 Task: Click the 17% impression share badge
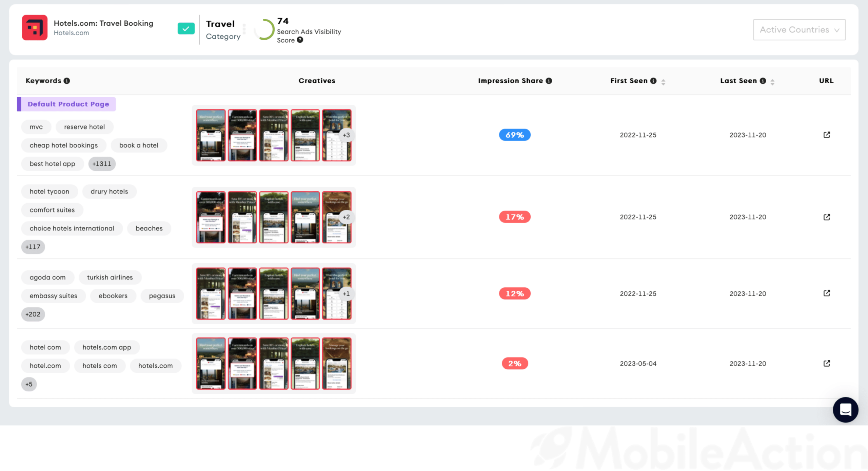click(515, 217)
